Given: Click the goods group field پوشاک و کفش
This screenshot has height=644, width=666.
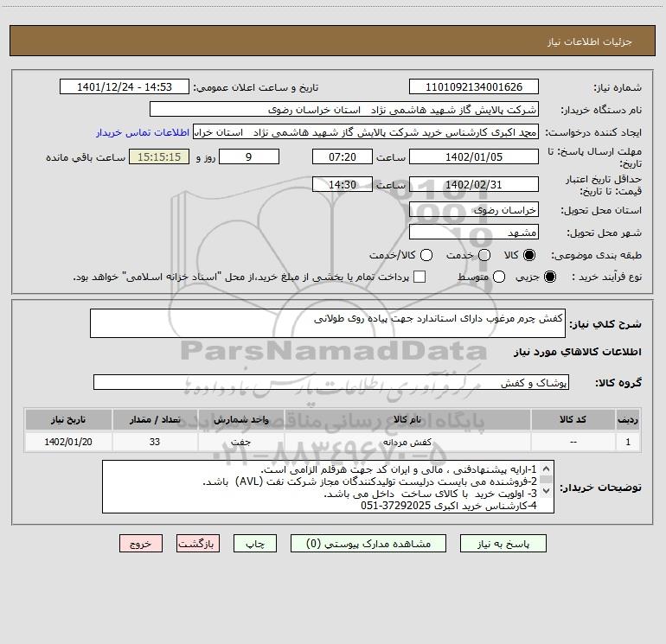Looking at the screenshot, I should pos(331,382).
